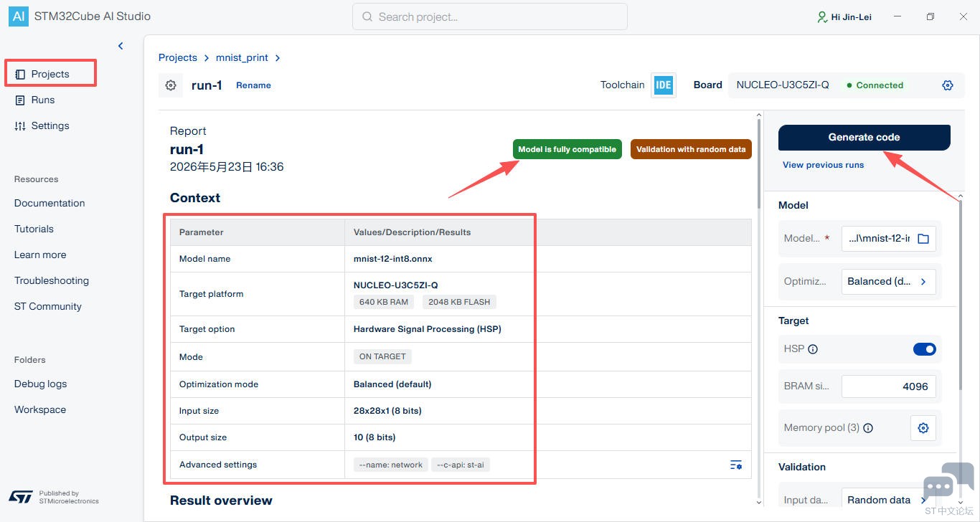This screenshot has height=522, width=980.
Task: Open Documentation resource link
Action: click(x=50, y=203)
